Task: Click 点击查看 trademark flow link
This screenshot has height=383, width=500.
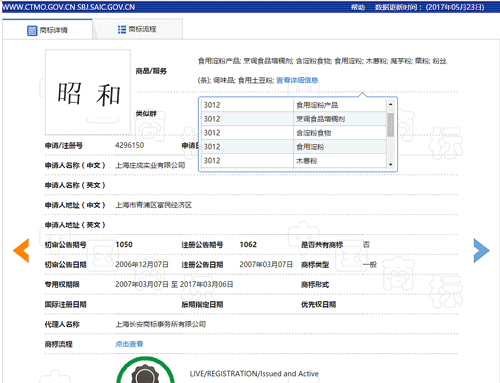Action: click(129, 344)
